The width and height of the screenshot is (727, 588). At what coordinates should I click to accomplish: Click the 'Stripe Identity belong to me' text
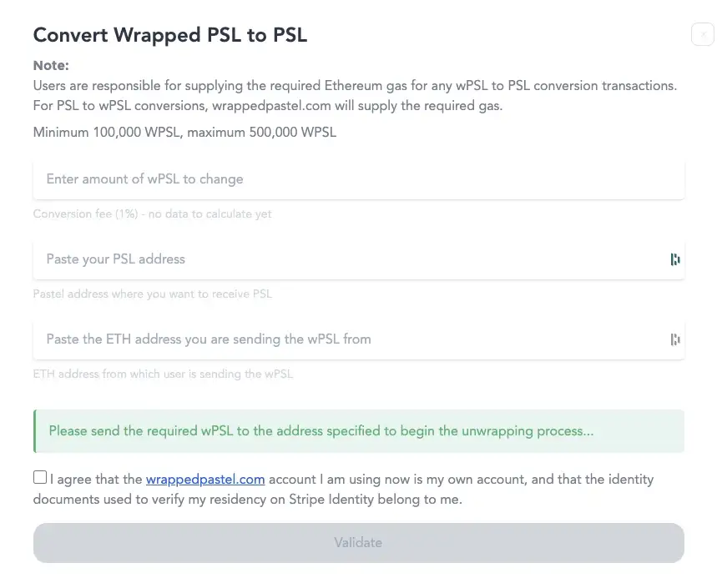click(x=376, y=500)
